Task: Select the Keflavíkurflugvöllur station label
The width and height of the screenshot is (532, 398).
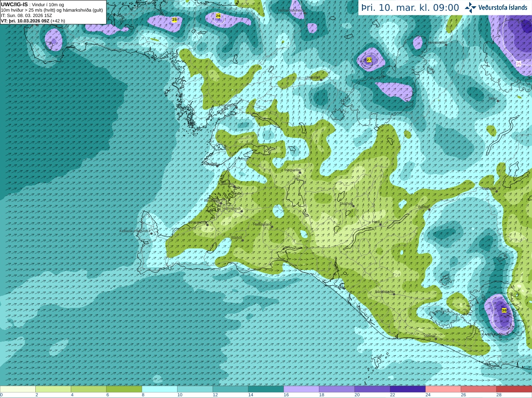Action: click(135, 231)
